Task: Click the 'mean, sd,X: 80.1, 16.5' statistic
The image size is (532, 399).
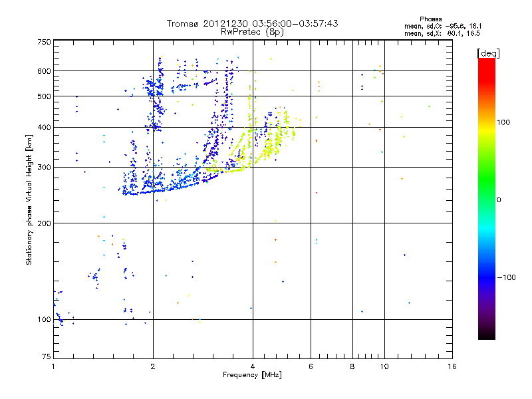Action: 442,33
